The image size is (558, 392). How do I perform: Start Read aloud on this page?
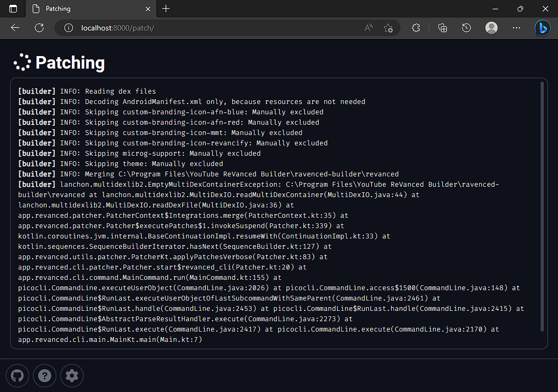point(368,27)
